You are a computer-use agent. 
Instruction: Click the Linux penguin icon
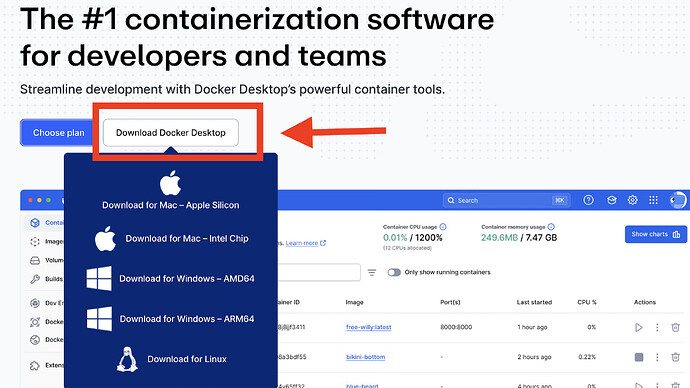pos(127,359)
